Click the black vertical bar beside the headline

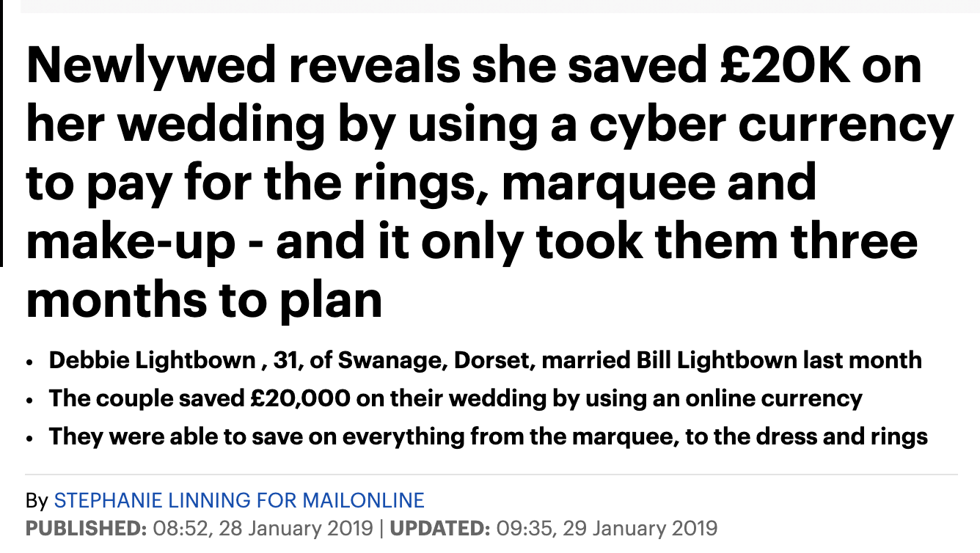pos(1,133)
